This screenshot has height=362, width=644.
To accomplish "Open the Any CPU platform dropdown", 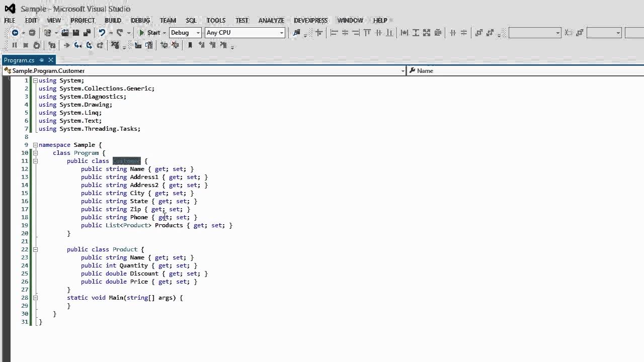I will click(x=281, y=33).
